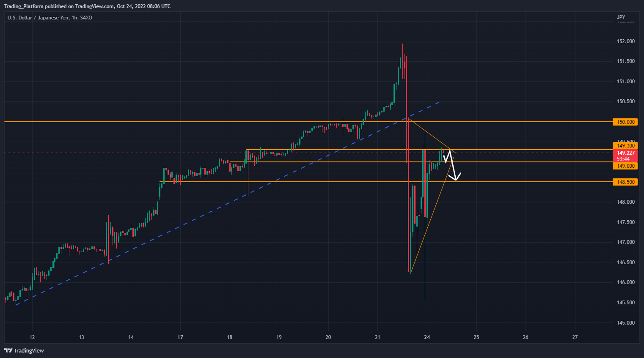Click the 150.500 price axis value

(626, 101)
